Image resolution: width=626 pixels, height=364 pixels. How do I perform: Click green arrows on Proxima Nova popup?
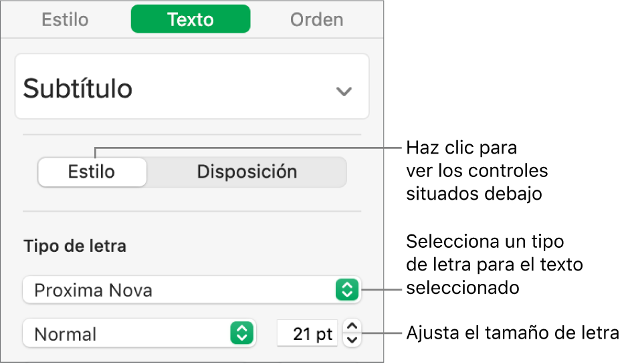click(x=346, y=291)
